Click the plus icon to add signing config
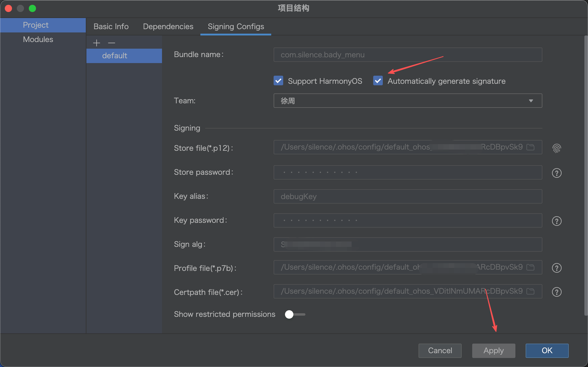 pyautogui.click(x=96, y=43)
